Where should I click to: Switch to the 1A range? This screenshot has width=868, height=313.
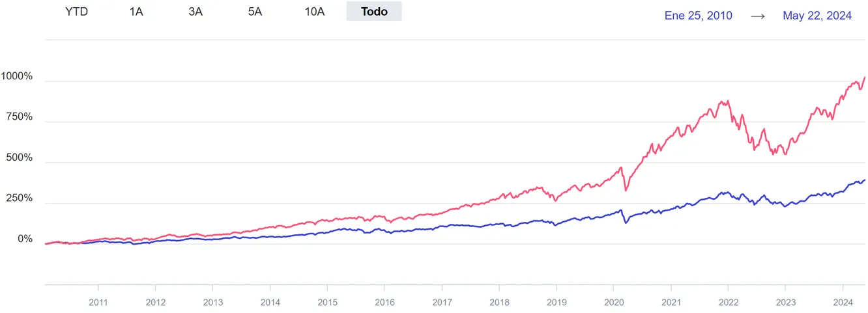click(136, 12)
